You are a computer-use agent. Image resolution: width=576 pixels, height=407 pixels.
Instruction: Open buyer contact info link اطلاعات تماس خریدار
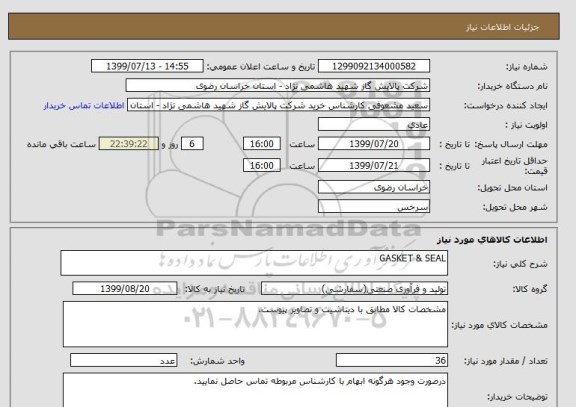pyautogui.click(x=84, y=106)
